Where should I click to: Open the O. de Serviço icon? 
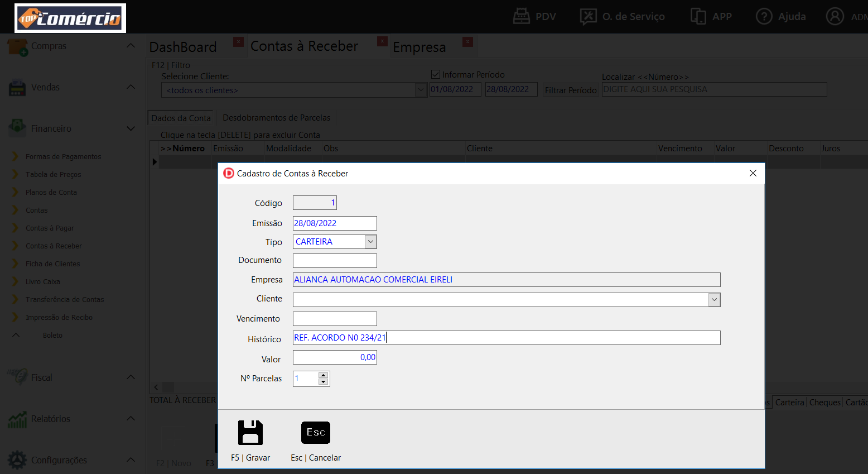[x=589, y=16]
